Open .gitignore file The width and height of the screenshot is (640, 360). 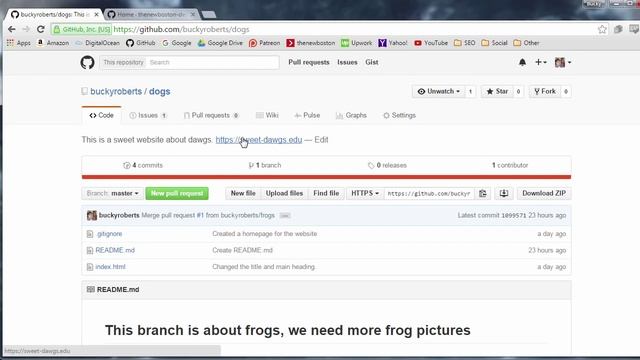click(x=109, y=234)
